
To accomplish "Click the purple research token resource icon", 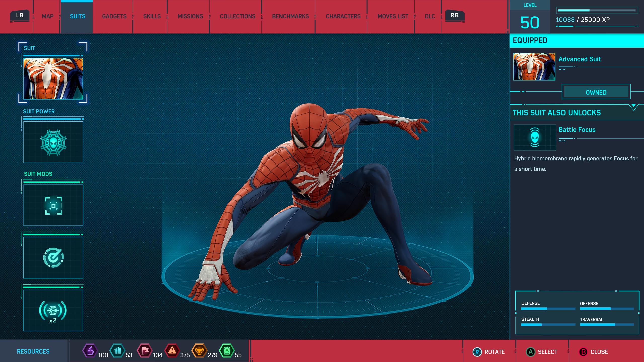I will (90, 350).
